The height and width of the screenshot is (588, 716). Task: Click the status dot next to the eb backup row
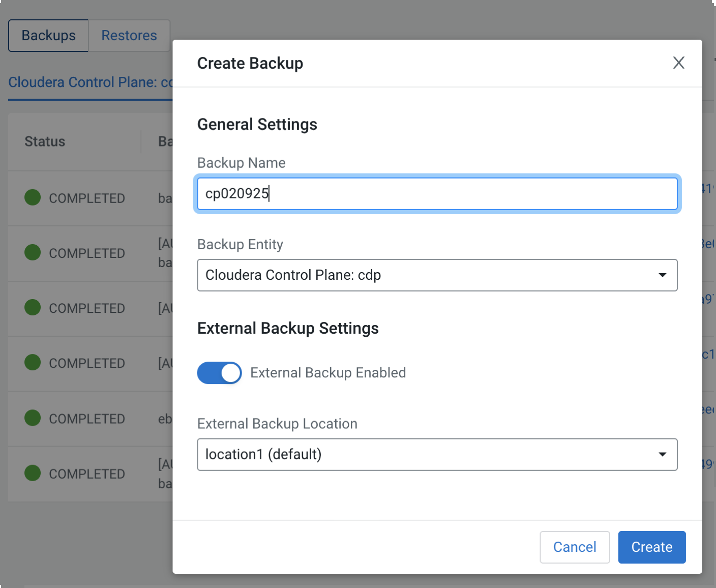pyautogui.click(x=32, y=418)
